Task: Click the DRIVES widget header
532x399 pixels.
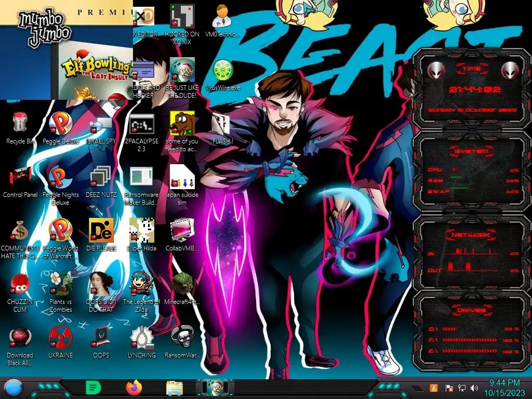Action: (x=471, y=310)
